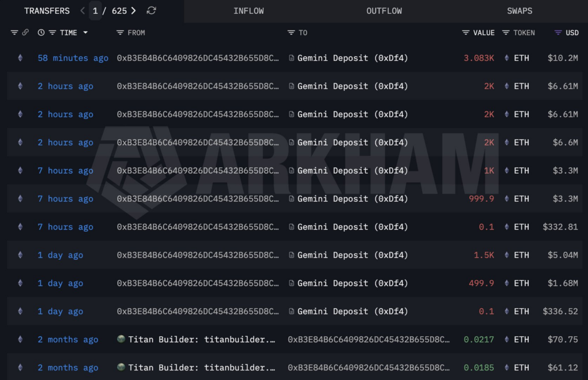
Task: Click the Ethereum chain icon in 58 minutes row
Action: pyautogui.click(x=20, y=58)
